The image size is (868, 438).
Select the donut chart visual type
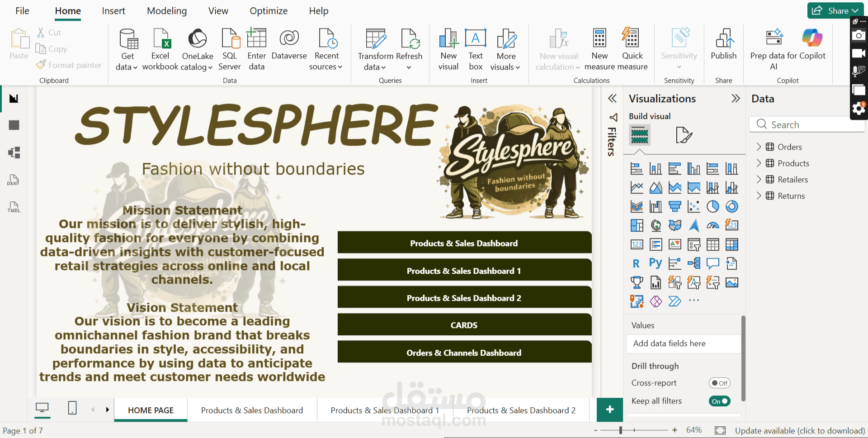[x=732, y=206]
